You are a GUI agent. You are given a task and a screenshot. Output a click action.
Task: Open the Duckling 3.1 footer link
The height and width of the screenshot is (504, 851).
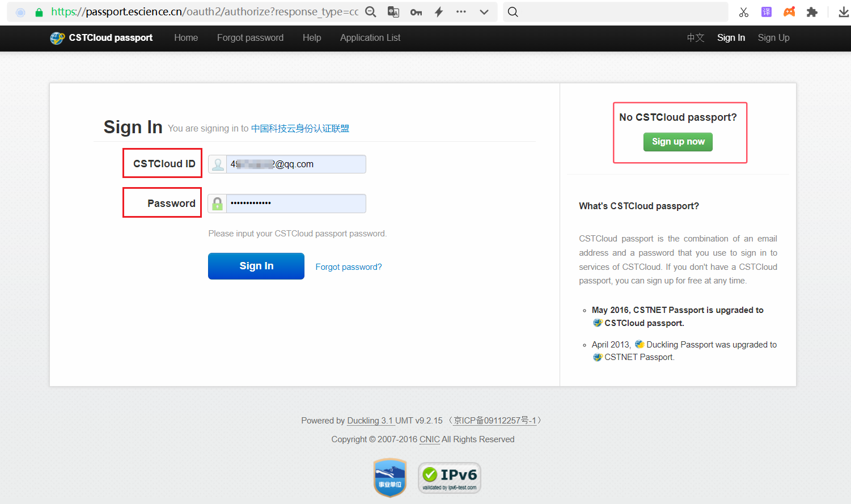point(370,421)
